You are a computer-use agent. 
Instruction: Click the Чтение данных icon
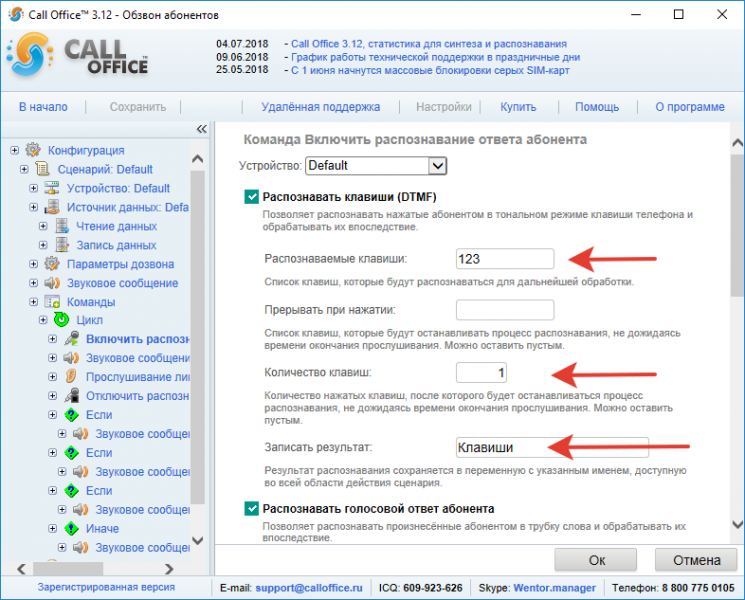[x=61, y=226]
